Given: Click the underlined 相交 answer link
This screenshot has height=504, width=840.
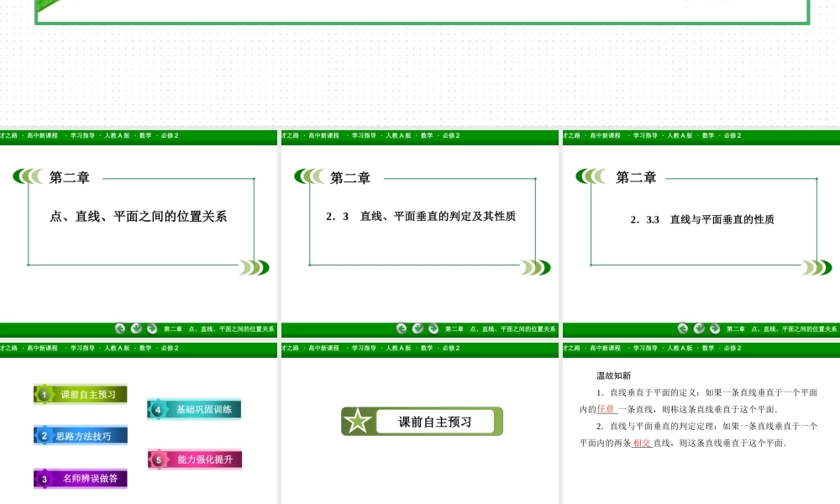Looking at the screenshot, I should (x=641, y=442).
